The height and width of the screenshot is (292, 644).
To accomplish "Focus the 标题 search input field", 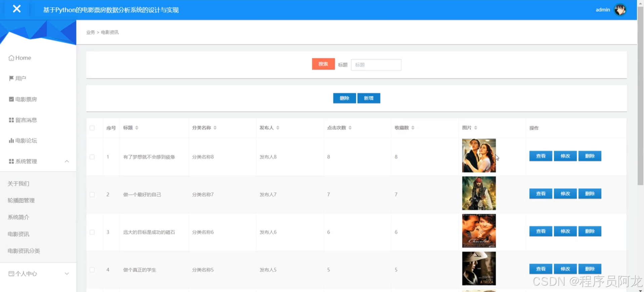I will [376, 65].
